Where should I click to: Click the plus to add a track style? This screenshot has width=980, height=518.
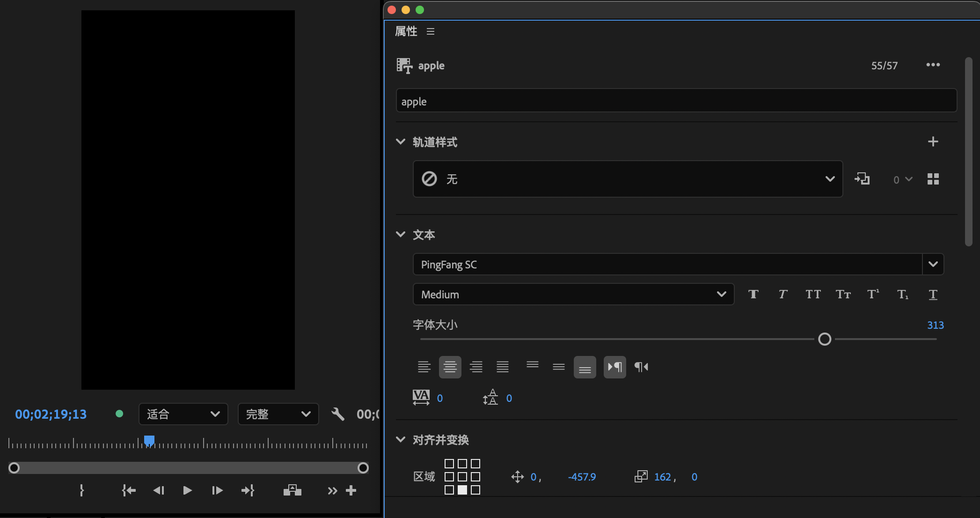coord(932,141)
